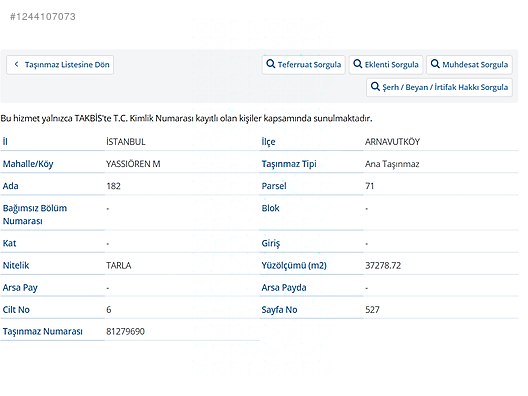The width and height of the screenshot is (528, 396).
Task: Click the Yüzölçümü (m2) label
Action: pyautogui.click(x=294, y=266)
